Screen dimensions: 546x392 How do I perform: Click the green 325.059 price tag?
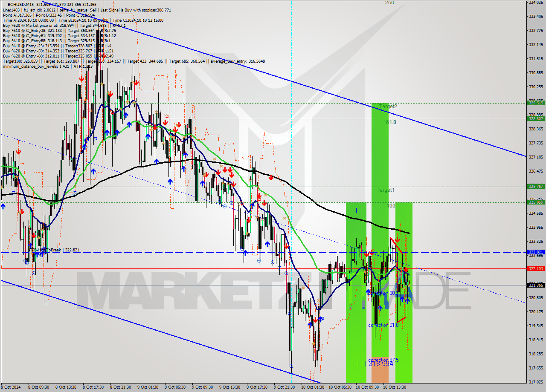(536, 202)
